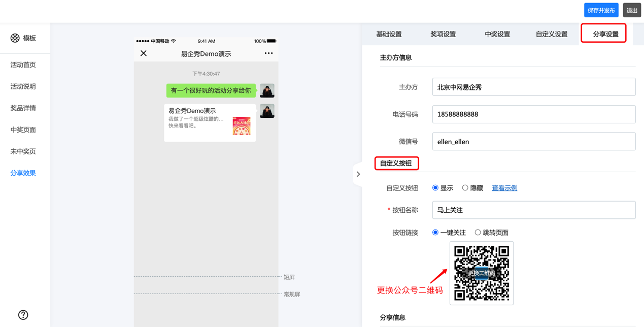Viewport: 644px width, 327px height.
Task: Open the help question mark icon
Action: tap(23, 315)
